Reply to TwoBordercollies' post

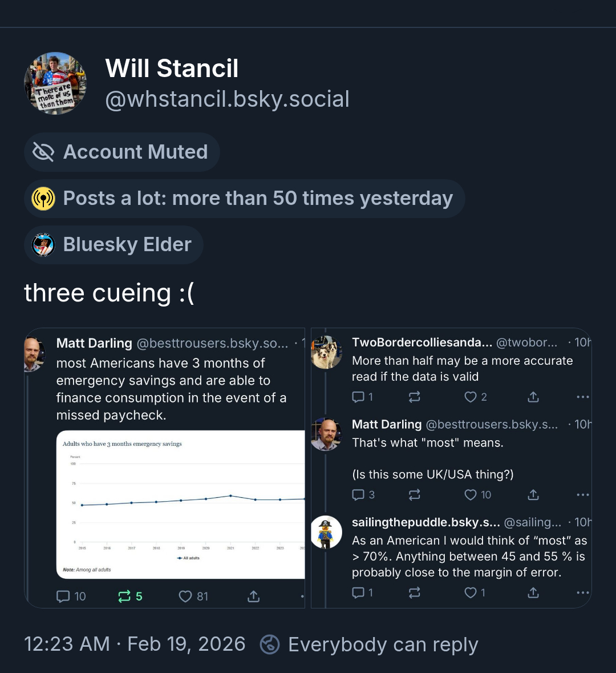[x=358, y=397]
